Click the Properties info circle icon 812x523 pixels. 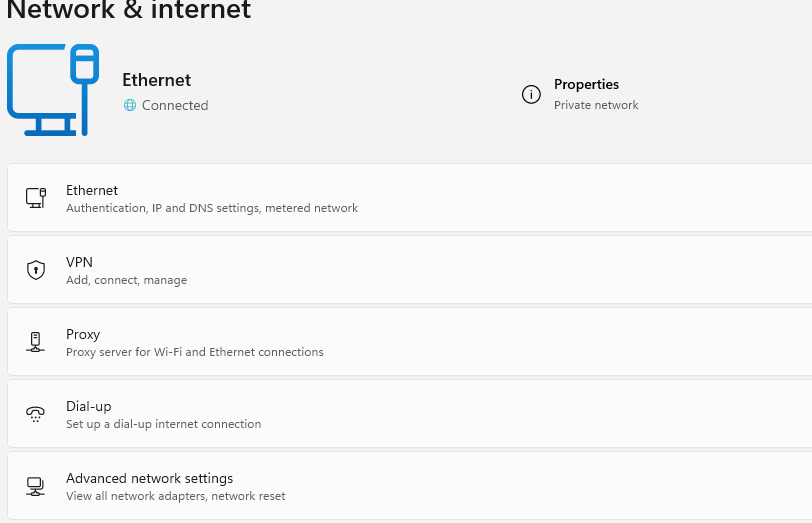(x=531, y=95)
